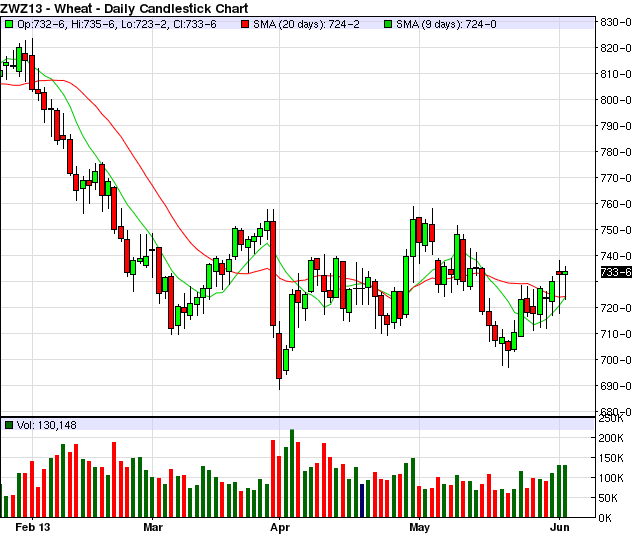Click the 700-0 price axis label

pos(616,360)
